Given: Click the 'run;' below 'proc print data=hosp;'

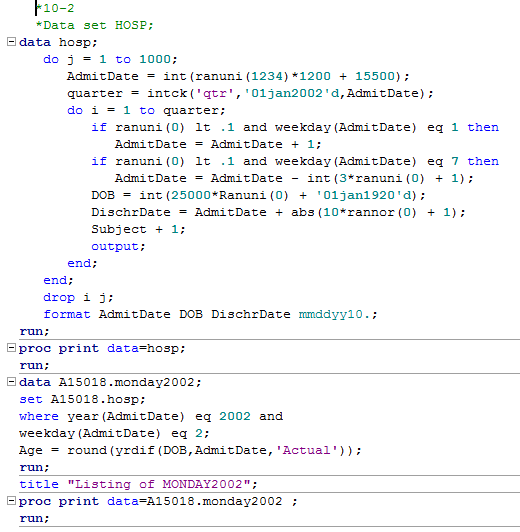Looking at the screenshot, I should [34, 365].
